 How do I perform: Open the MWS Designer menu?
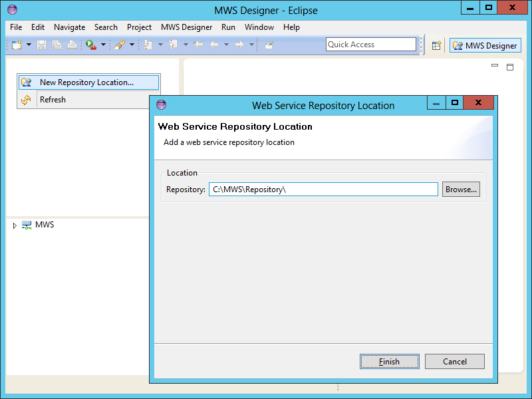point(186,27)
